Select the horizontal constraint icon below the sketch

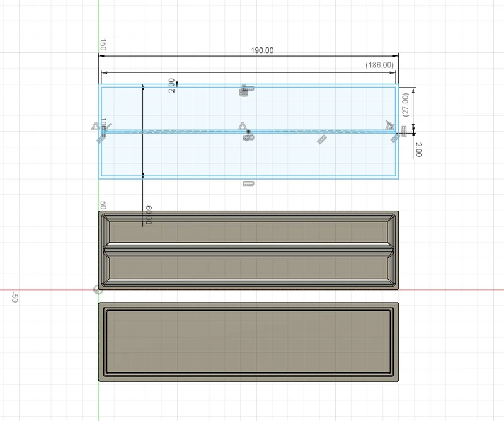point(248,183)
